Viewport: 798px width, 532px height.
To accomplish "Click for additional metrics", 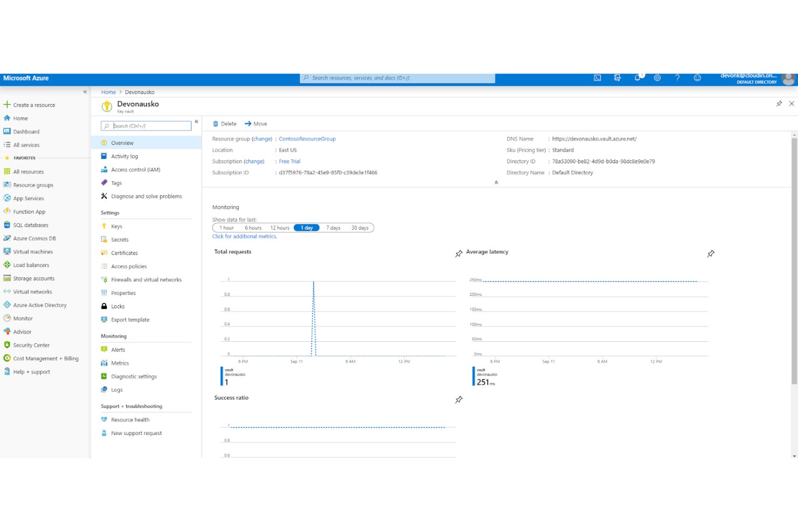I will coord(244,236).
